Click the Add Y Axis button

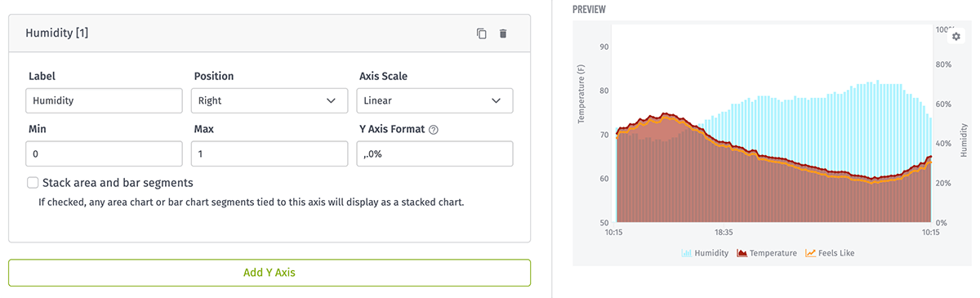[x=269, y=273]
